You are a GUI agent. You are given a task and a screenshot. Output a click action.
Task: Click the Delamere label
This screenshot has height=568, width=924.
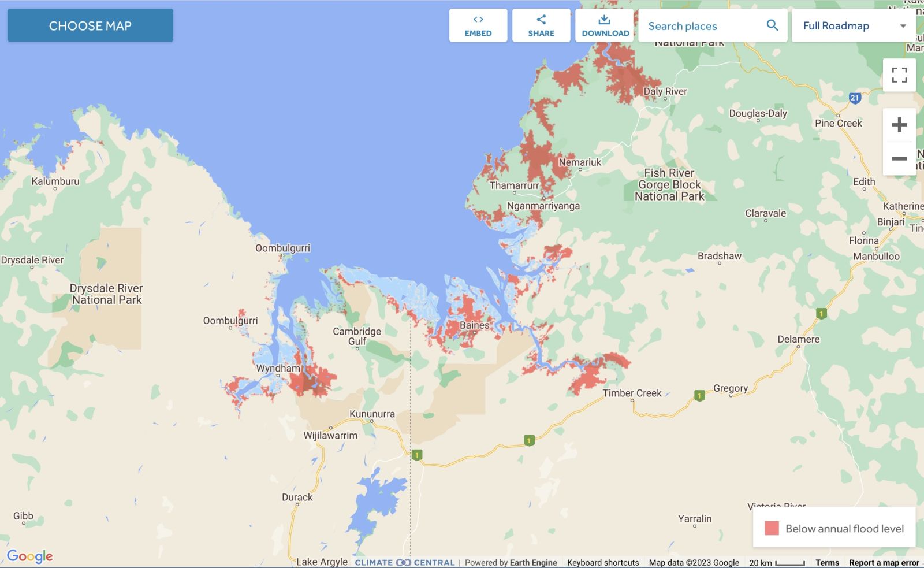[799, 339]
